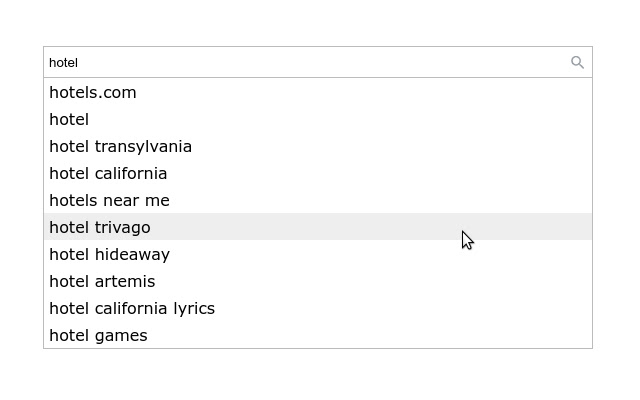Pick the 'hotel artemis' suggestion
The height and width of the screenshot is (400, 640).
[x=102, y=281]
